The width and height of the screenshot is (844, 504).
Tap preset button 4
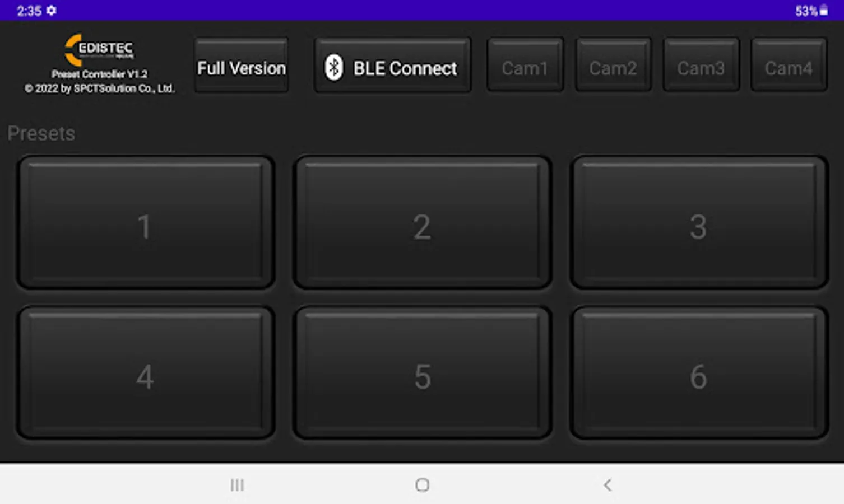pyautogui.click(x=146, y=372)
